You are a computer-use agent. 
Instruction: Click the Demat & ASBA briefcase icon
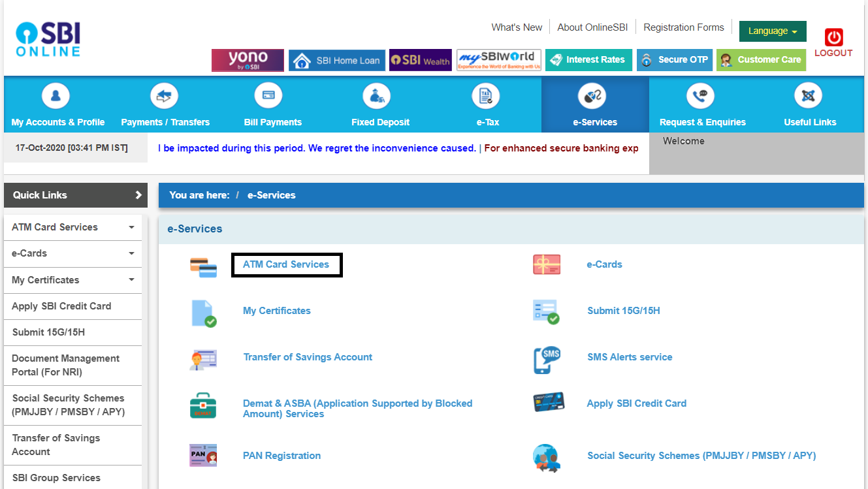click(x=203, y=405)
